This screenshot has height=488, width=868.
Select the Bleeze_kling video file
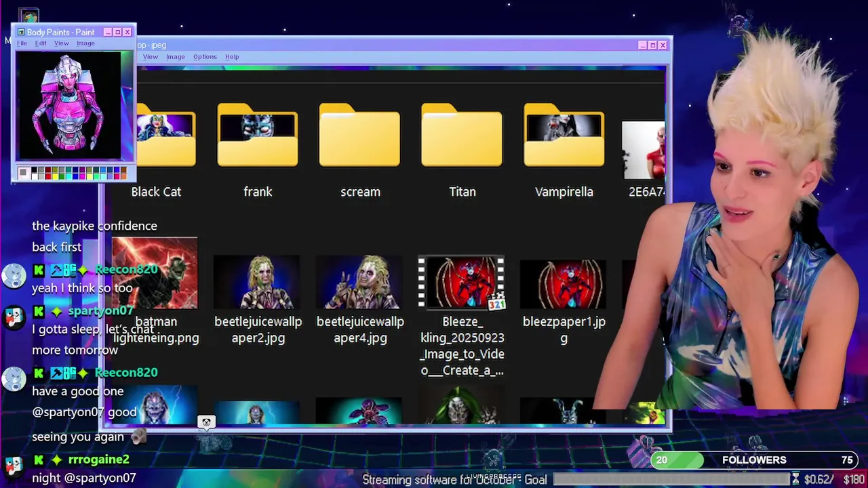click(462, 283)
